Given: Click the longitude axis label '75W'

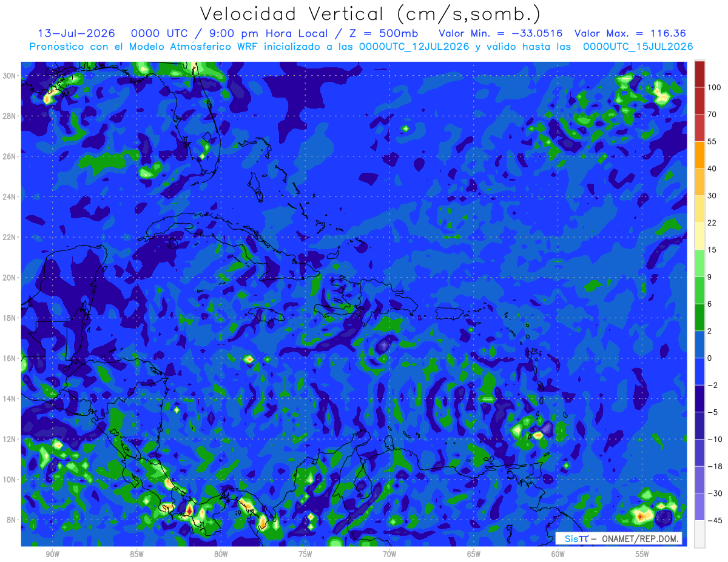Looking at the screenshot, I should [306, 554].
